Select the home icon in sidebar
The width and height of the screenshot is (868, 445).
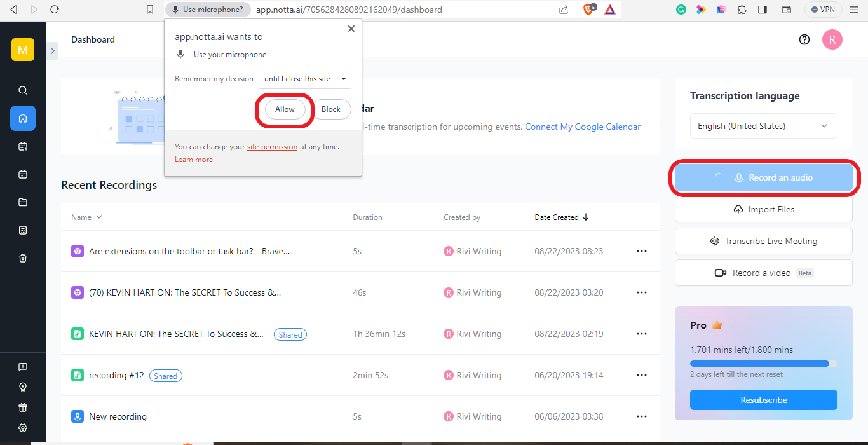(23, 118)
